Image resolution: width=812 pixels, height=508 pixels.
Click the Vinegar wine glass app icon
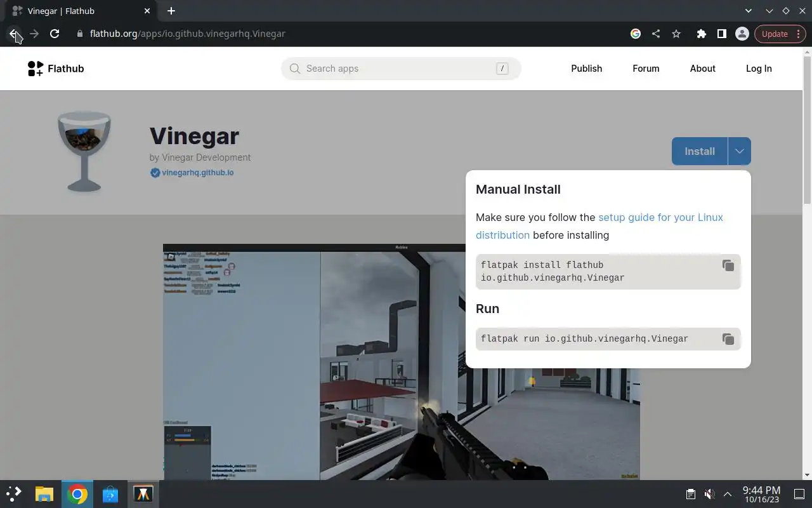(x=84, y=151)
